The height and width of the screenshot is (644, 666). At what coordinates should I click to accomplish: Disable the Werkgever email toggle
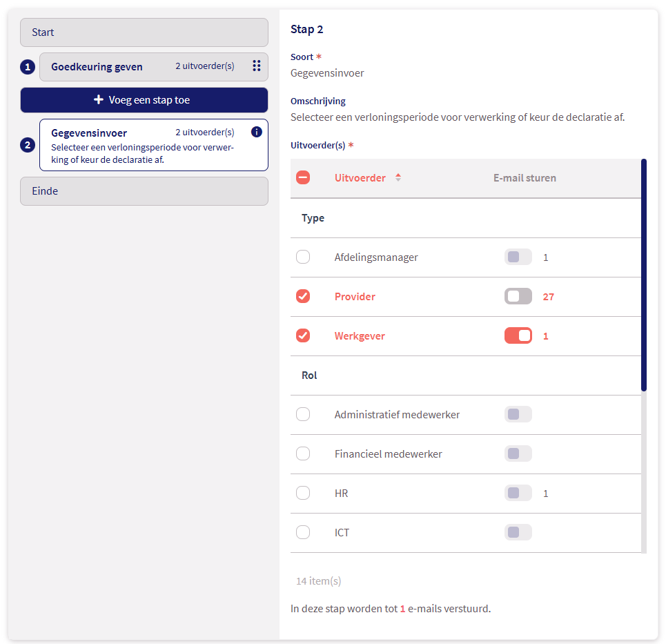518,335
